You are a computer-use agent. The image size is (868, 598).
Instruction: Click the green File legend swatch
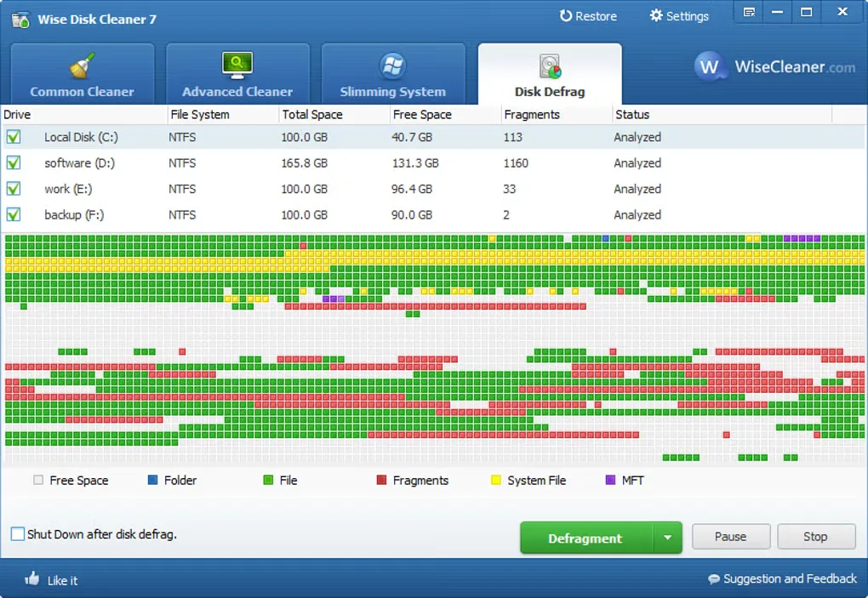click(268, 480)
